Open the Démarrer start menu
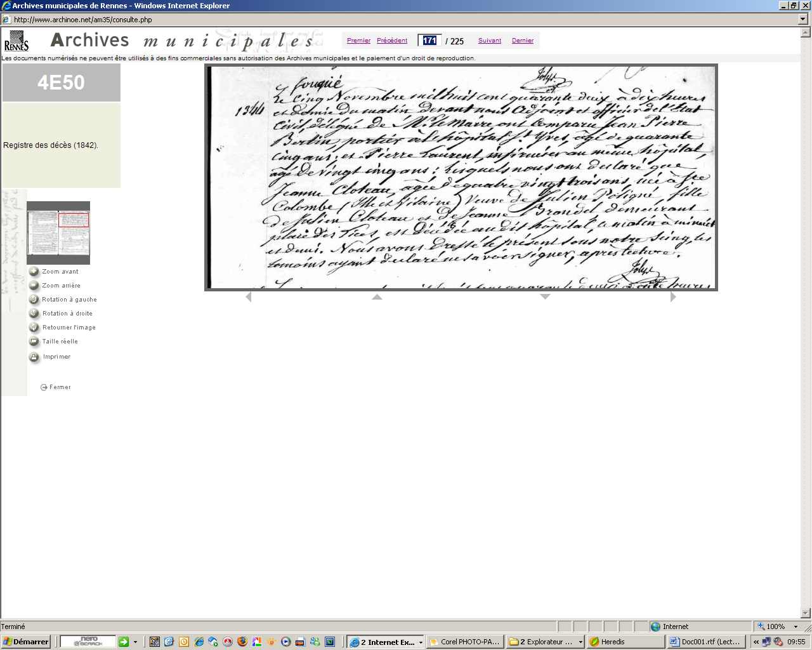The width and height of the screenshot is (812, 650). 26,642
